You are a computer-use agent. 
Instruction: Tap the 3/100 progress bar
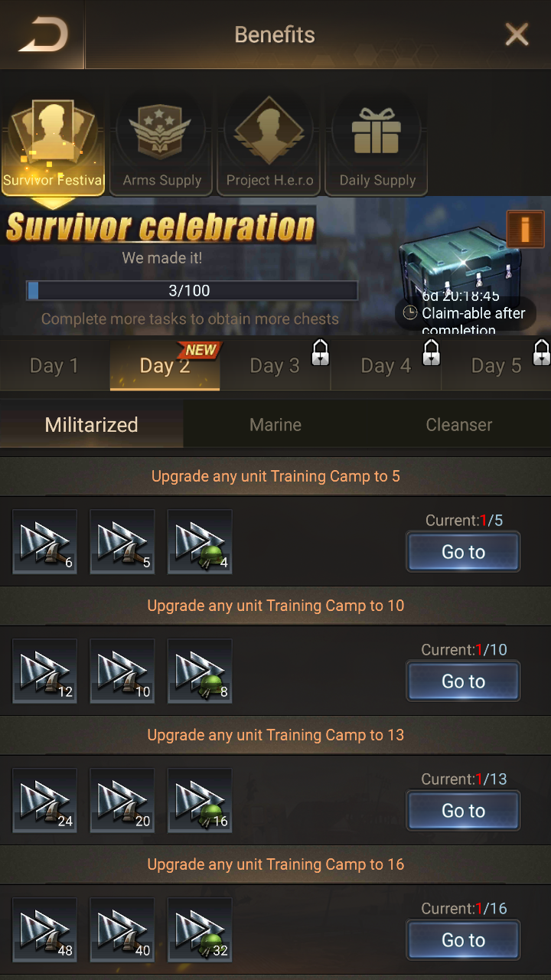(x=191, y=290)
